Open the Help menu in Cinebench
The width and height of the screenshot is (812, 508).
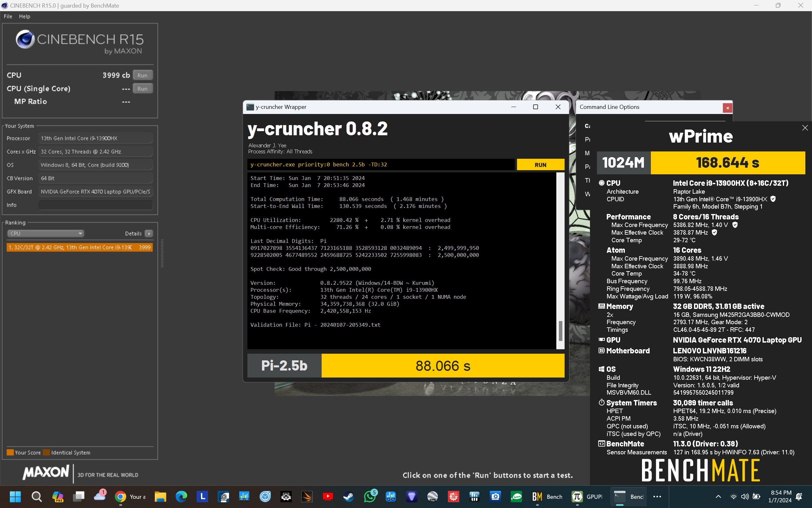click(24, 16)
